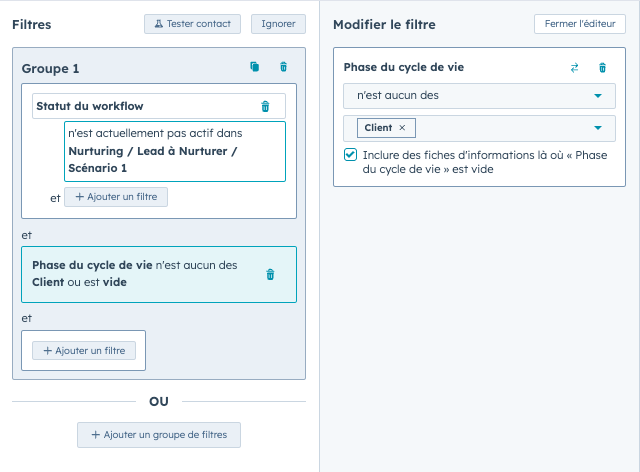Expand the Client values dropdown arrow
The image size is (640, 472).
pos(598,128)
